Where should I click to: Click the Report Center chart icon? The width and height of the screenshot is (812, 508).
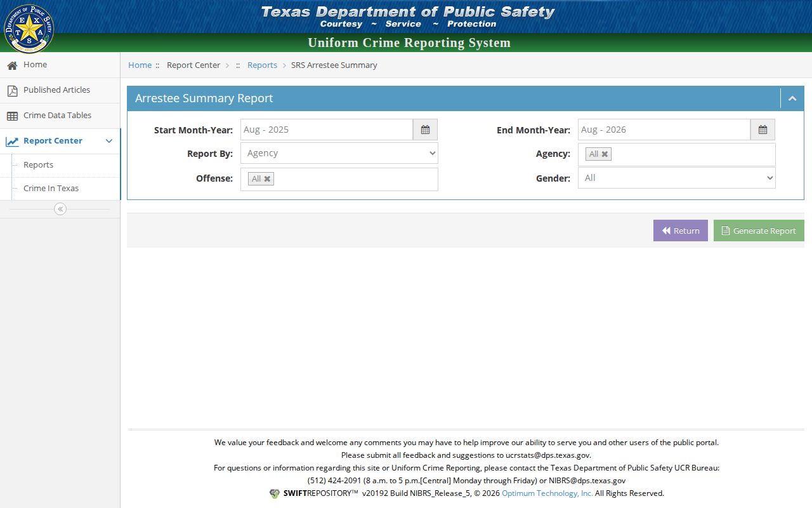click(x=12, y=142)
